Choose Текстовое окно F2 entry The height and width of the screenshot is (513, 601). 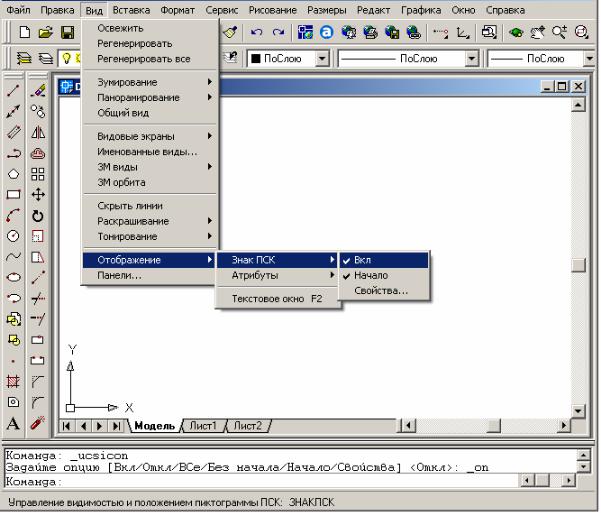277,298
